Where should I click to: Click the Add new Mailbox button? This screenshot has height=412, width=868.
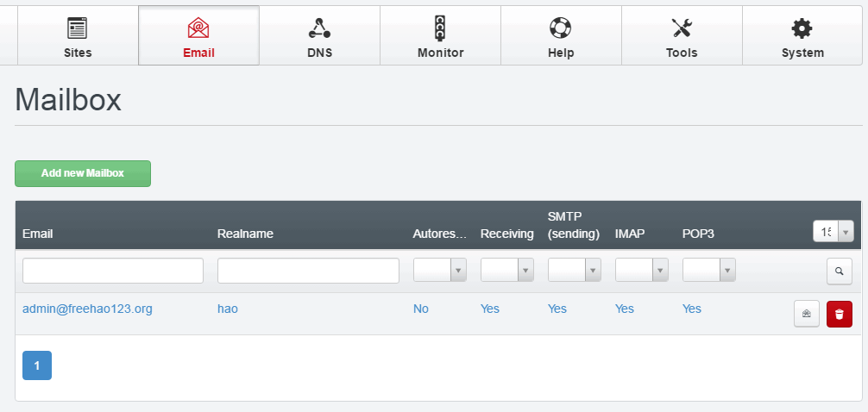click(83, 173)
